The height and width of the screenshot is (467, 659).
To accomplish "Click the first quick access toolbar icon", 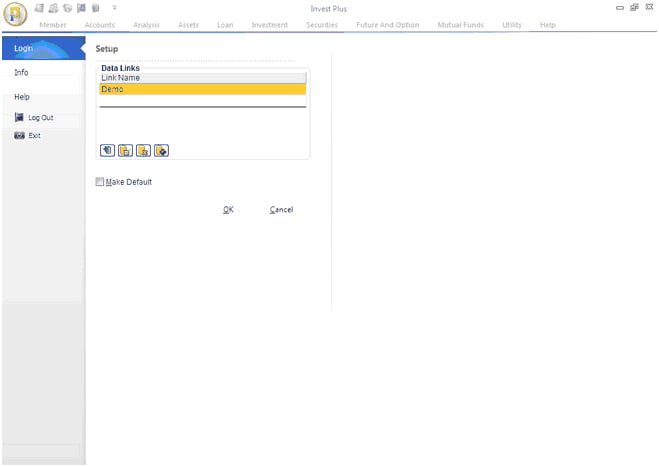I will (x=39, y=8).
